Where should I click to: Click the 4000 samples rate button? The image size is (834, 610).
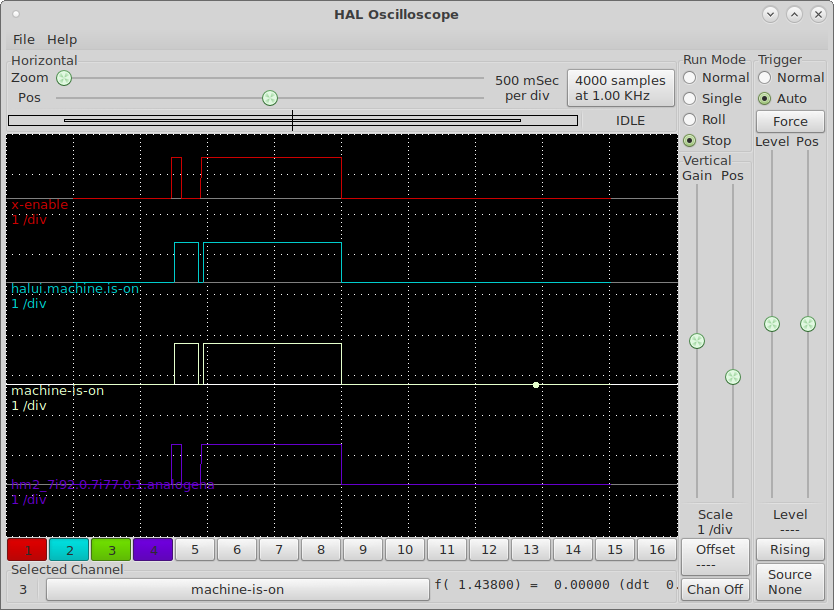pos(620,88)
